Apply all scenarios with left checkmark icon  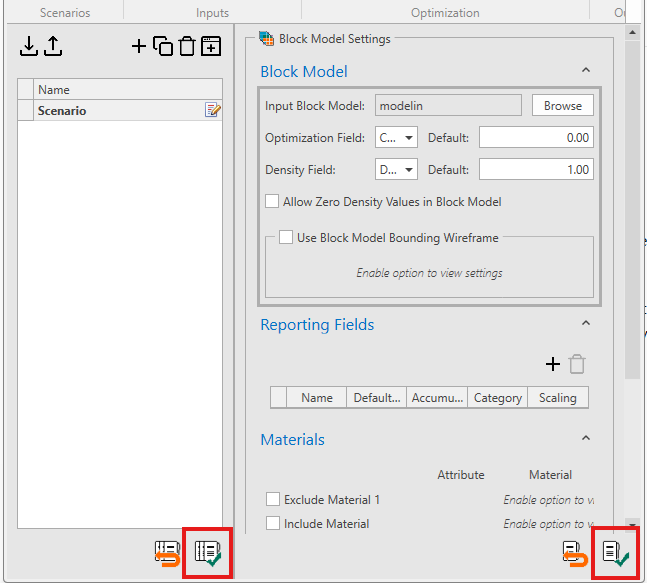209,552
